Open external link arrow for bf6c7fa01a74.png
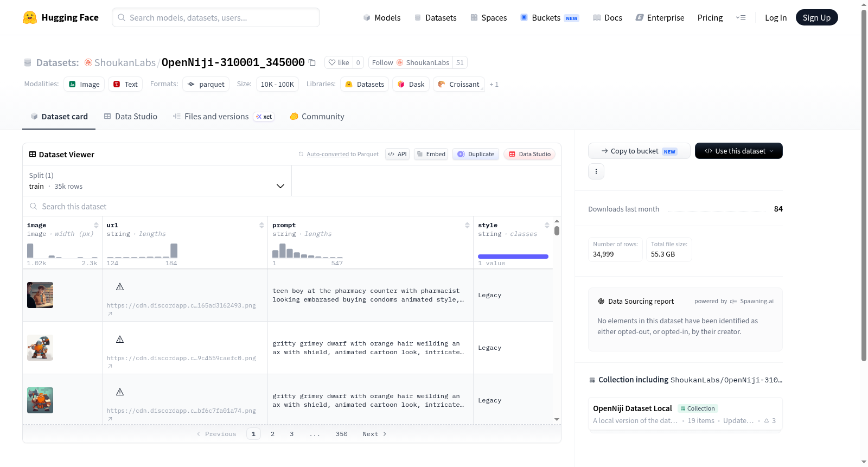Image resolution: width=868 pixels, height=467 pixels. (x=110, y=419)
